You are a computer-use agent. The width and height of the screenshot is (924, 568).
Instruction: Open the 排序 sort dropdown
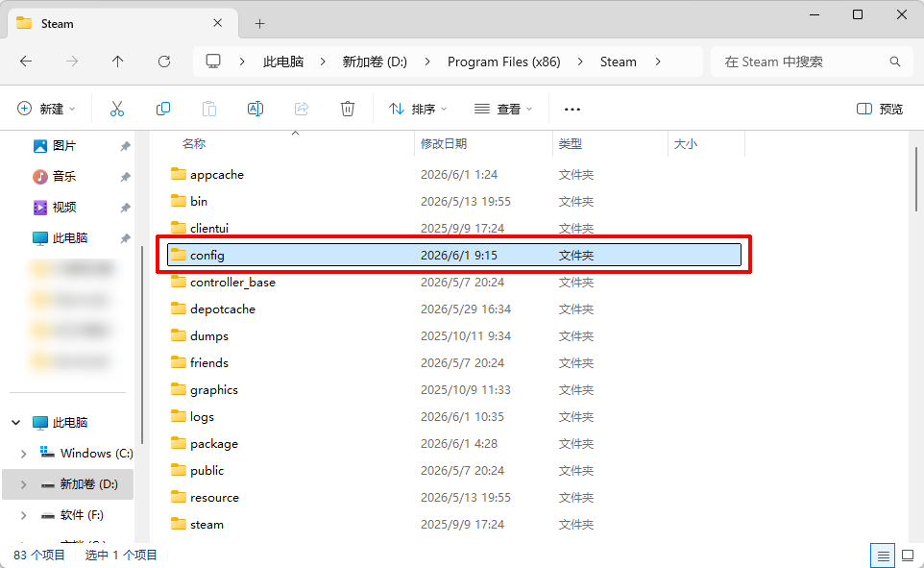point(418,109)
